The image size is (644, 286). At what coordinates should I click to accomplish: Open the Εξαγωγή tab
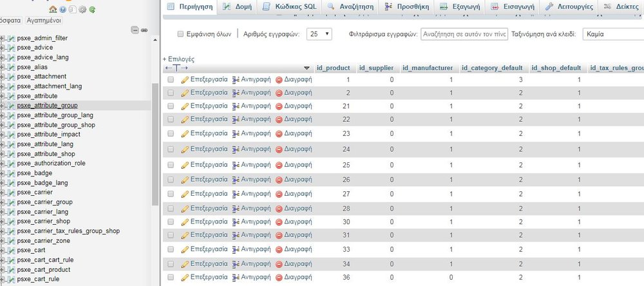click(x=460, y=6)
